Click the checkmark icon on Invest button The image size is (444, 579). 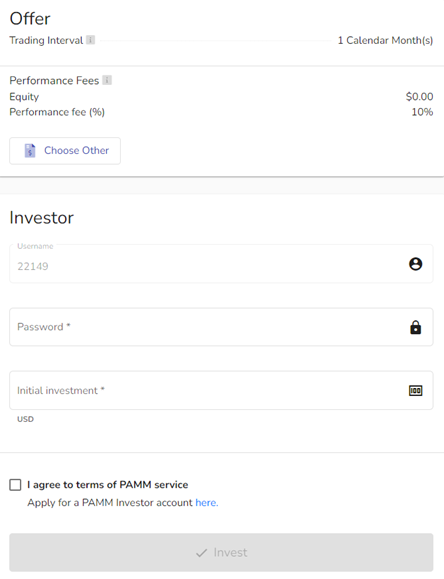201,553
